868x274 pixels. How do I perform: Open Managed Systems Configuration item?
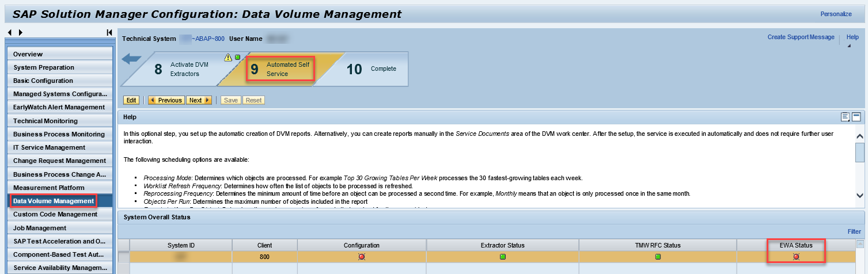click(x=59, y=94)
